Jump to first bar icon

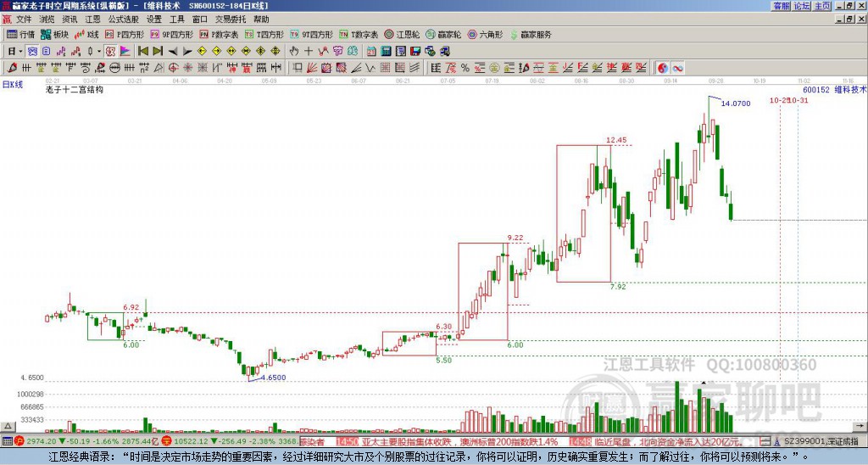tap(143, 52)
